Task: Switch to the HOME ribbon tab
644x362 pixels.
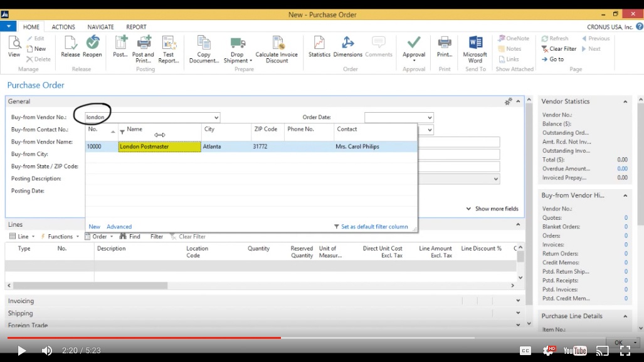Action: point(31,27)
